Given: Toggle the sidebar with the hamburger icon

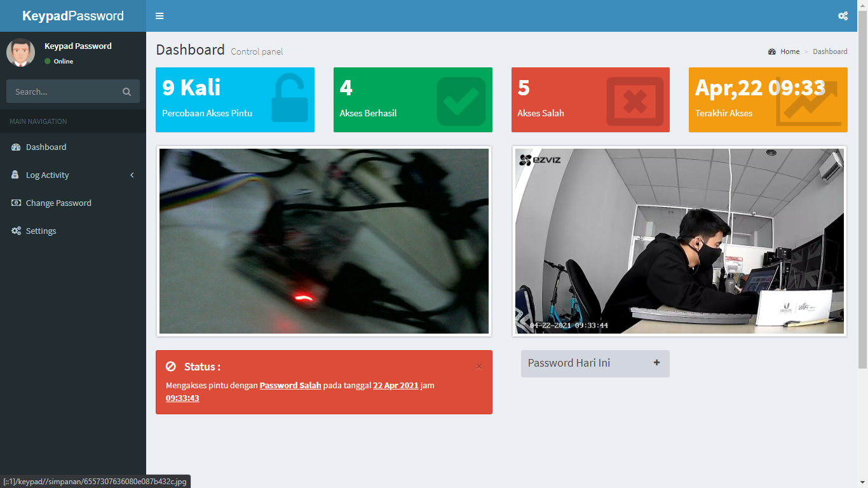Looking at the screenshot, I should [159, 16].
